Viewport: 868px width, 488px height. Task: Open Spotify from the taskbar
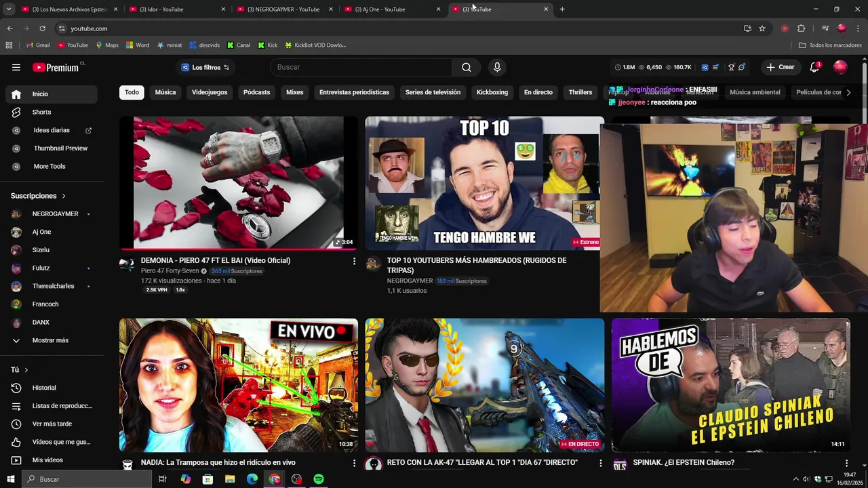(x=319, y=479)
